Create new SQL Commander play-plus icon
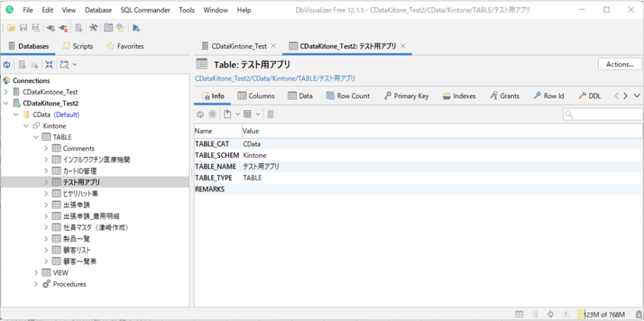This screenshot has height=321, width=644. coord(136,28)
